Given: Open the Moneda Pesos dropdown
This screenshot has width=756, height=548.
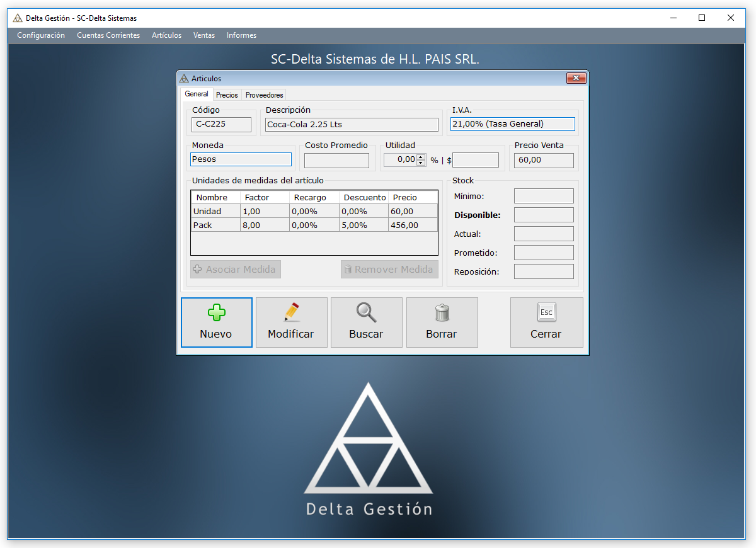Looking at the screenshot, I should [241, 159].
